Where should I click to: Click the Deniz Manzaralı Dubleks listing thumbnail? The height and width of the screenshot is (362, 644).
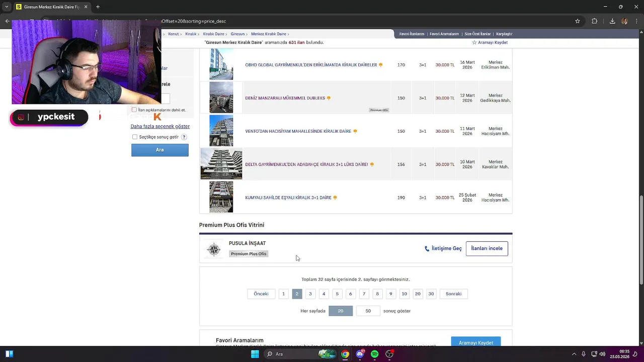pos(221,98)
